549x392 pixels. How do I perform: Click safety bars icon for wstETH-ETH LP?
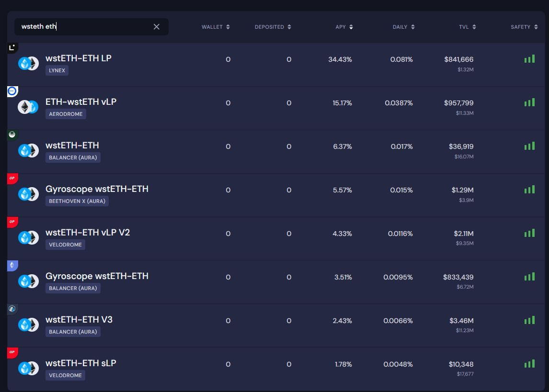tap(529, 59)
